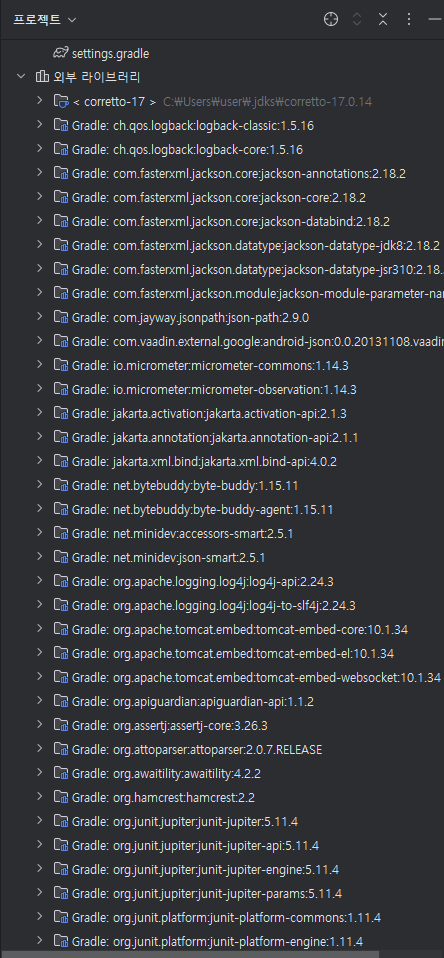Select tomcat-embed-websocket:10.1.34 row
This screenshot has height=958, width=444.
coord(222,678)
